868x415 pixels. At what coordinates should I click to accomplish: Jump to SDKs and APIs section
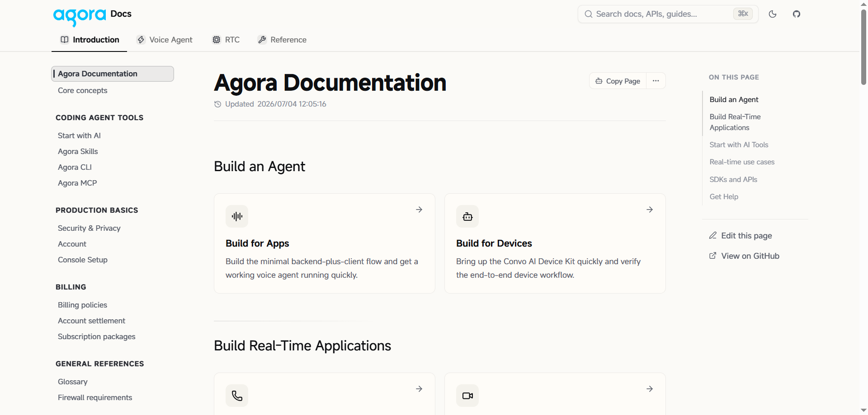pyautogui.click(x=733, y=179)
